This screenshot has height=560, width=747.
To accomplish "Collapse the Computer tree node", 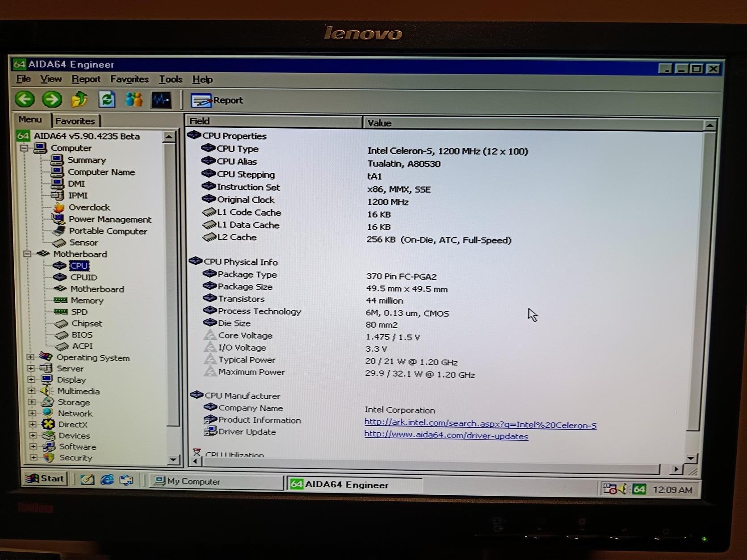I will [24, 148].
